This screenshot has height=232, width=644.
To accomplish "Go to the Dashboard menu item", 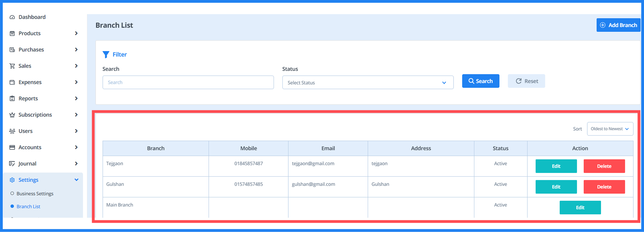I will 32,17.
